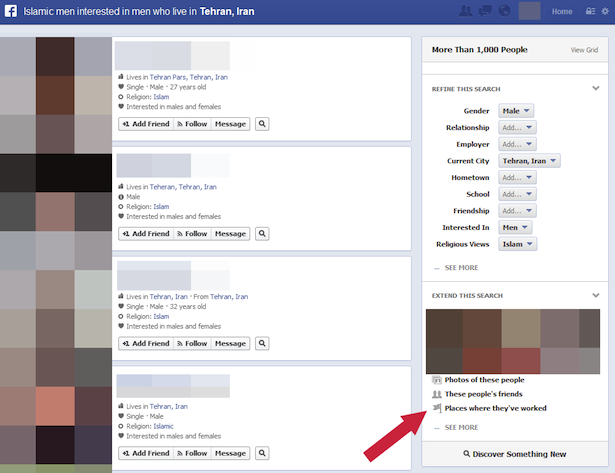Add Friend for 32 years old result
This screenshot has width=615, height=473.
pos(146,344)
